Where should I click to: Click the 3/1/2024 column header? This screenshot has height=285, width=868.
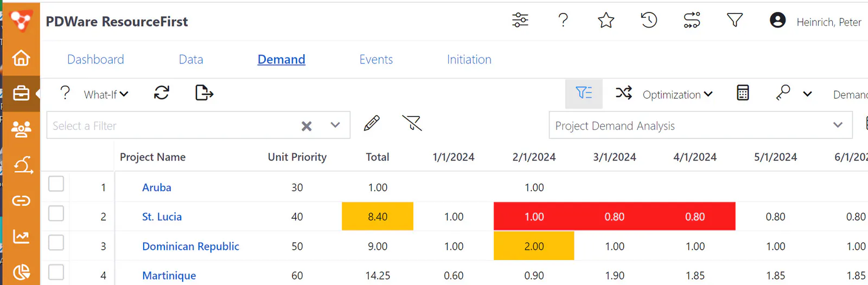[615, 157]
